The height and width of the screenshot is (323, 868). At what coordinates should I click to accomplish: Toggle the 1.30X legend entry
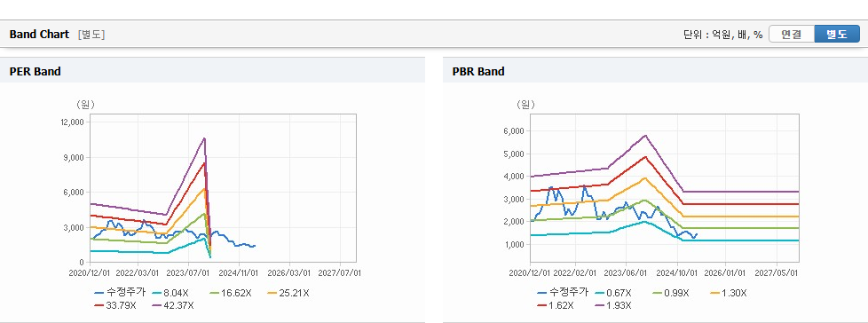[x=728, y=293]
